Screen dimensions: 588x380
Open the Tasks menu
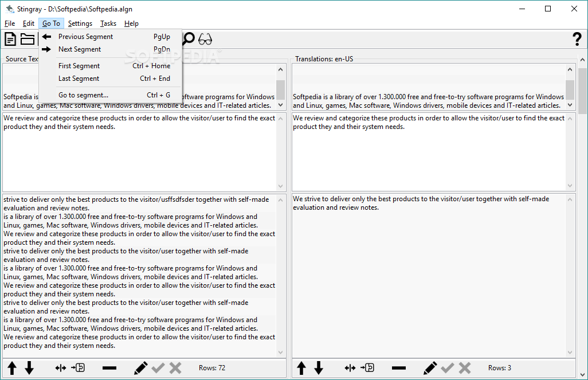108,23
